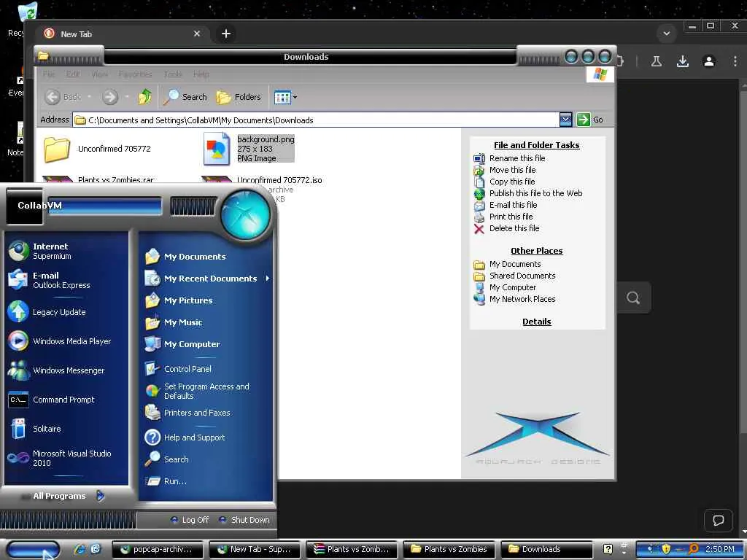Click E-mail this file
This screenshot has width=747, height=560.
513,205
